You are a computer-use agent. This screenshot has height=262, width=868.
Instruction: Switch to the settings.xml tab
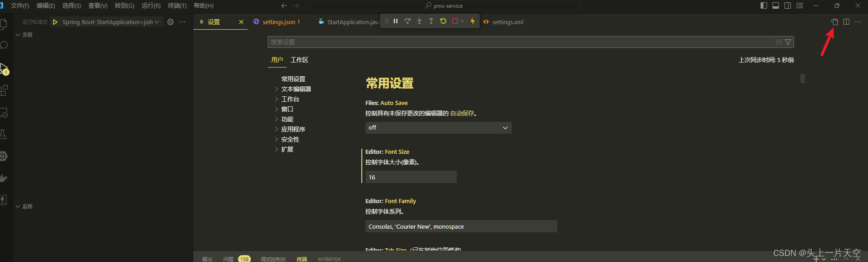(508, 22)
